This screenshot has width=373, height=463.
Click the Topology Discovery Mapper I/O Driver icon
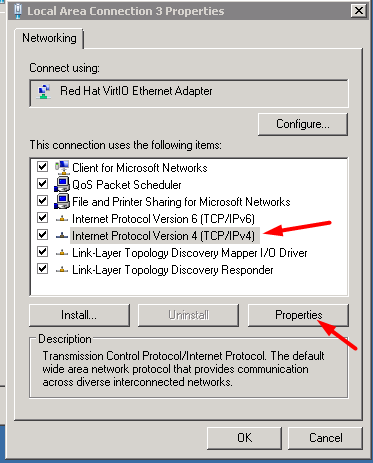(x=62, y=253)
